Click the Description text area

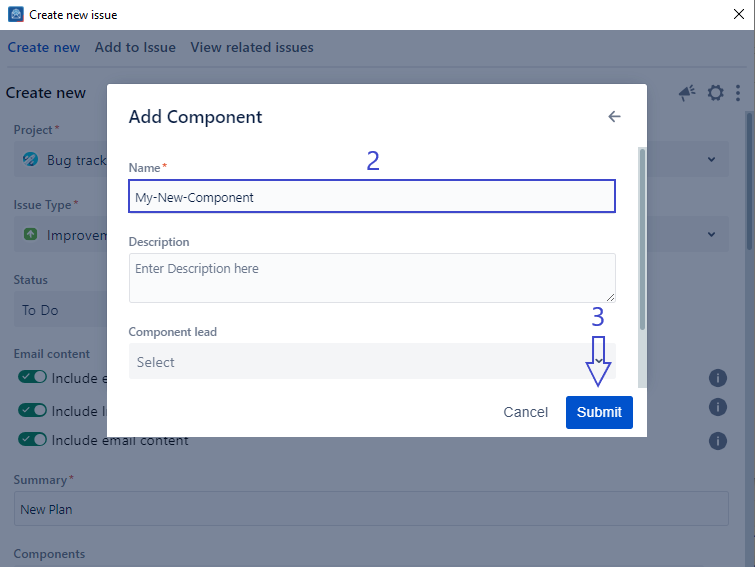click(x=371, y=277)
